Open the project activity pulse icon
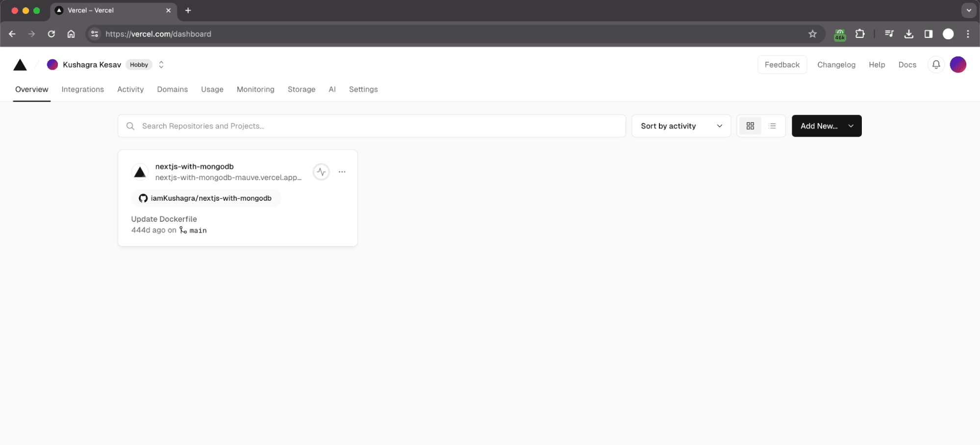Viewport: 980px width, 445px height. click(x=321, y=172)
